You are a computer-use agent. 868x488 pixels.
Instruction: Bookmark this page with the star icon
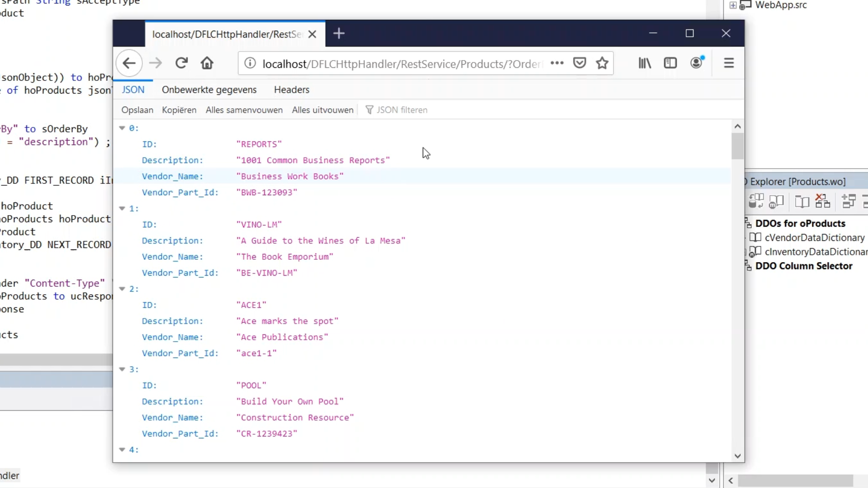(x=602, y=63)
